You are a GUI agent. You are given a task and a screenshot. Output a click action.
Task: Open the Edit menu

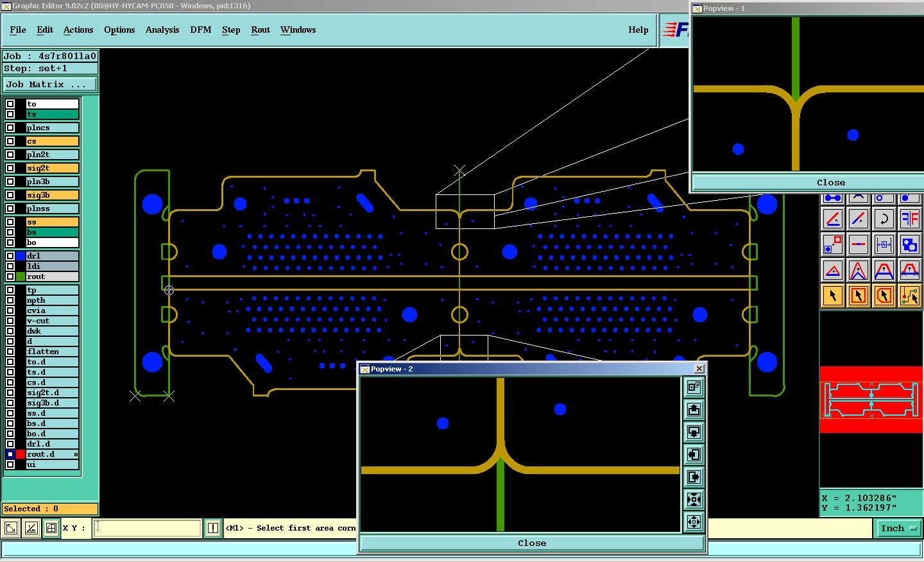[45, 30]
